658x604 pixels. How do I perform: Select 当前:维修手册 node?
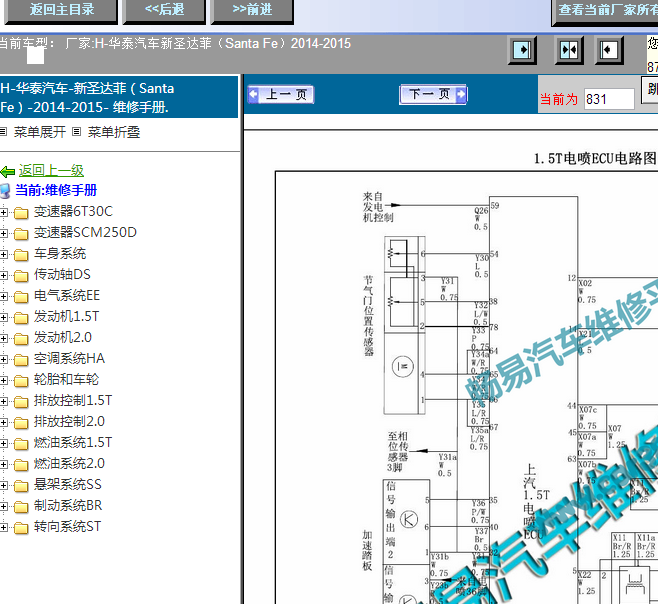click(56, 190)
